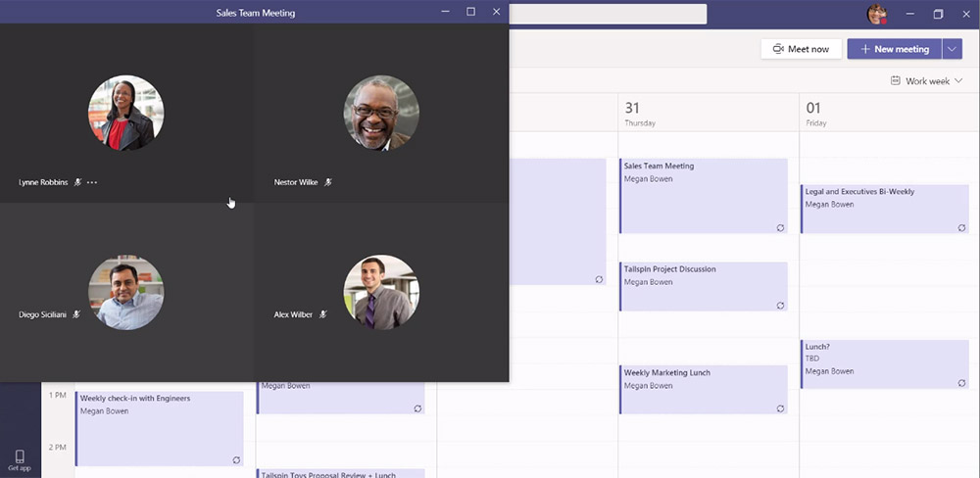Image resolution: width=980 pixels, height=478 pixels.
Task: Click recurrence icon on Legal and Executives Bi-Weekly
Action: click(961, 227)
